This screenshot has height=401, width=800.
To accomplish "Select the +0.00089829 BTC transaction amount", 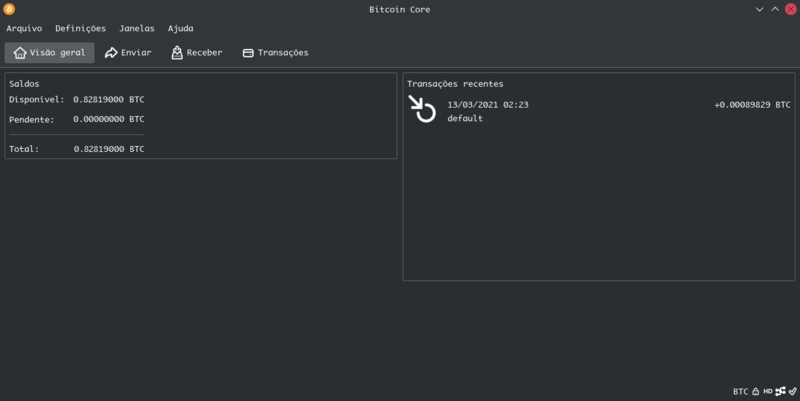I will (752, 105).
